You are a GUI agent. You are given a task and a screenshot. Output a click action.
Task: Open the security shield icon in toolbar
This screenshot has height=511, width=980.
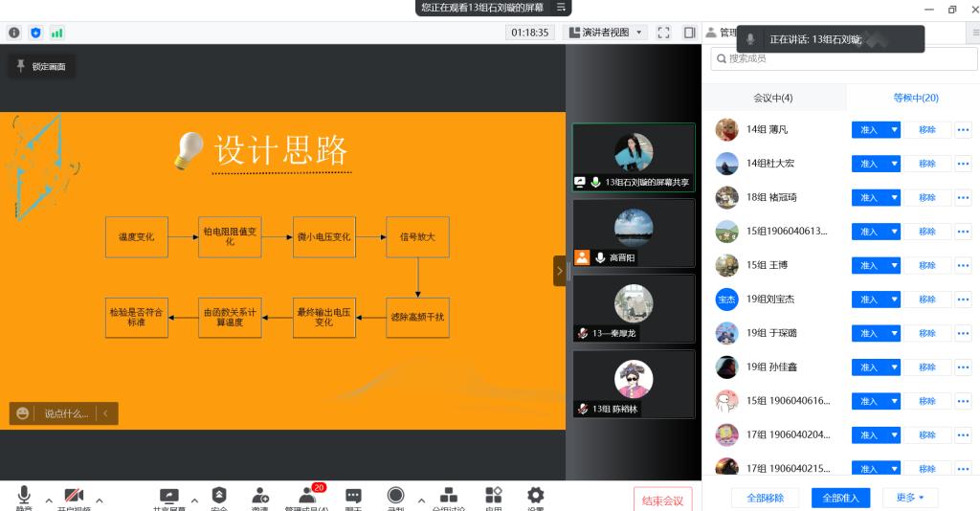(x=219, y=496)
